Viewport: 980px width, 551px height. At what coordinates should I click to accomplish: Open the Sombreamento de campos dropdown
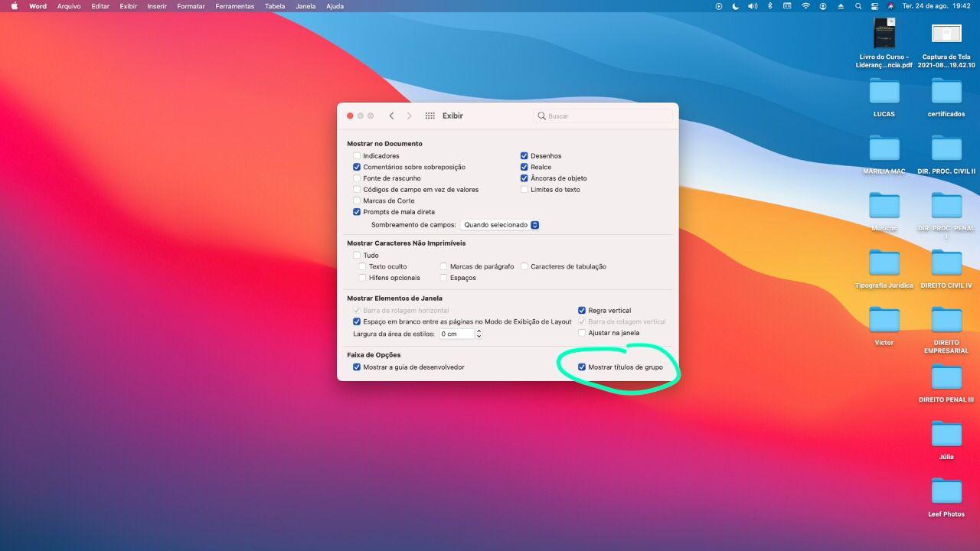pyautogui.click(x=501, y=225)
